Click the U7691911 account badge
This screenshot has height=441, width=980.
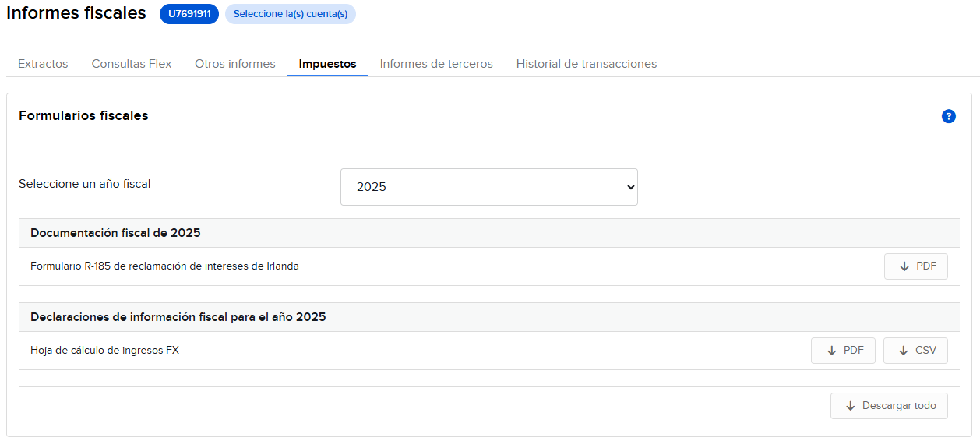[189, 14]
